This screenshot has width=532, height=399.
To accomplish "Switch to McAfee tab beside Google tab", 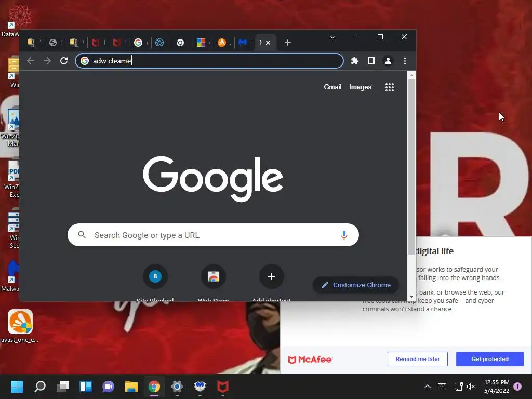I will pos(117,43).
